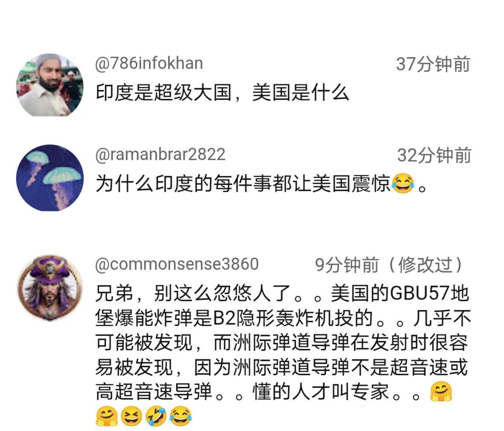This screenshot has height=431, width=504.
Task: Open the bearded man avatar of 786infokhan
Action: pyautogui.click(x=50, y=85)
